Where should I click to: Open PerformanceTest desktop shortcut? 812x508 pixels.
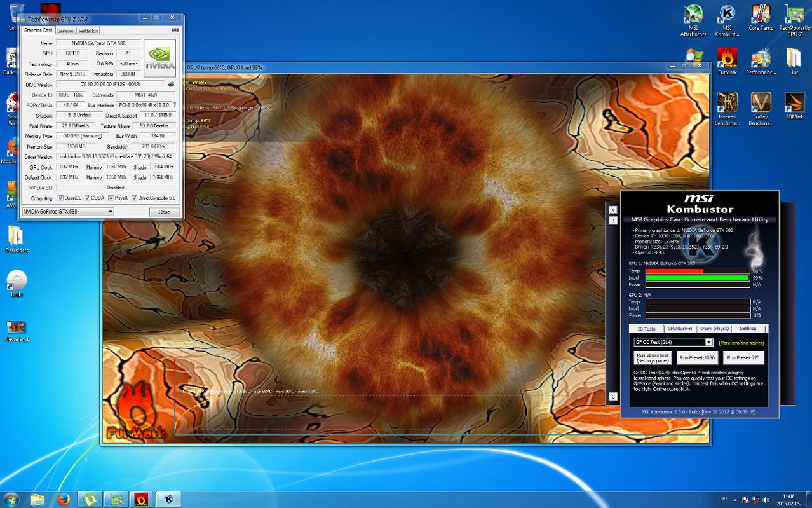tap(761, 62)
